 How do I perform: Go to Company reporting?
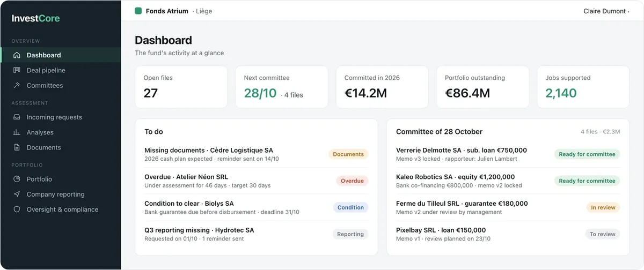tap(61, 194)
